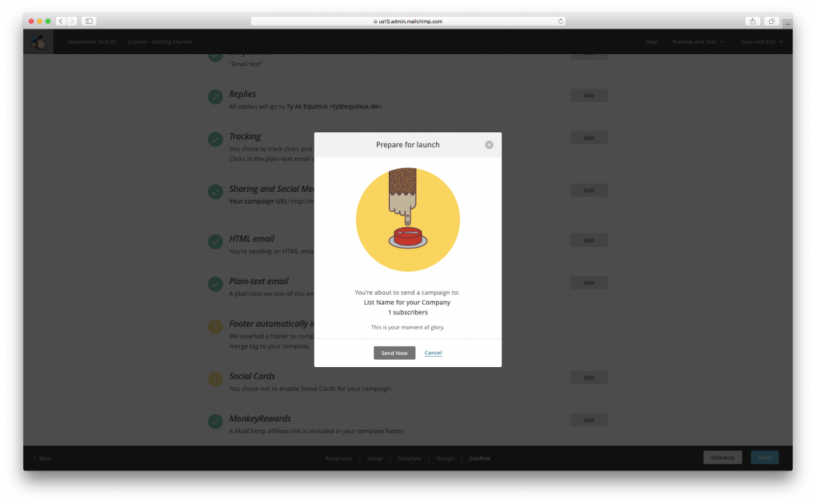Reload the page in the address bar
816x504 pixels.
coord(560,21)
